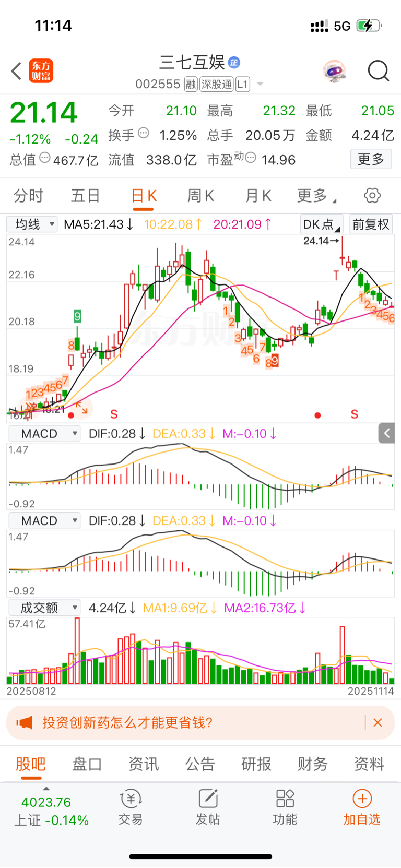Screen dimensions: 401x868
Task: Tap the current price 21.14
Action: coord(44,112)
